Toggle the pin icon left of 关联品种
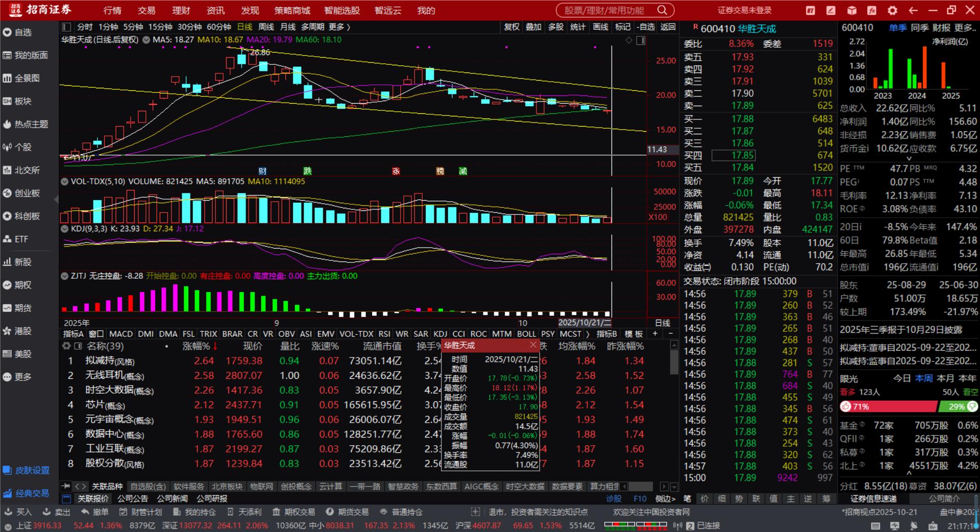 [x=66, y=486]
